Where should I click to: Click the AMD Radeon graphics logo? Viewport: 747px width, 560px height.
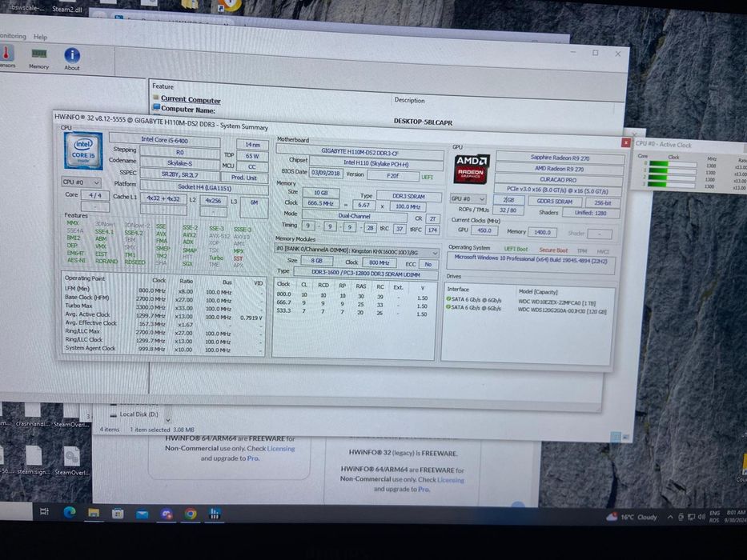(x=471, y=169)
